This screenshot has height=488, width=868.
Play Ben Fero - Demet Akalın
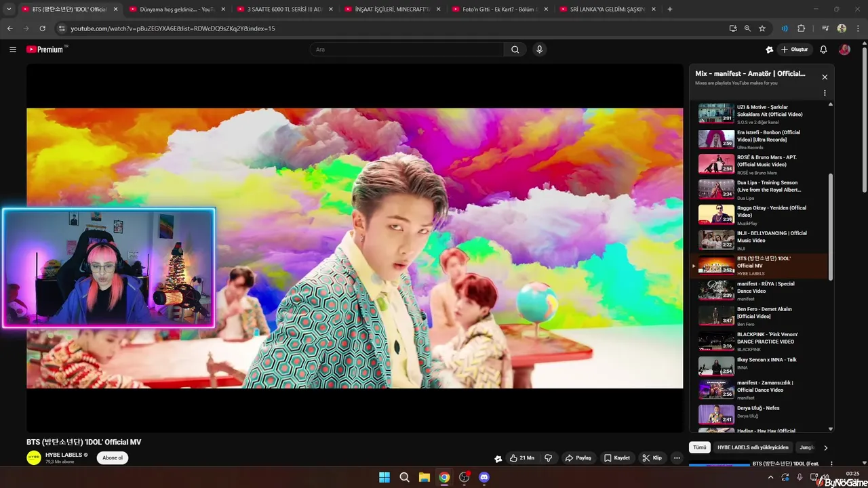[759, 316]
